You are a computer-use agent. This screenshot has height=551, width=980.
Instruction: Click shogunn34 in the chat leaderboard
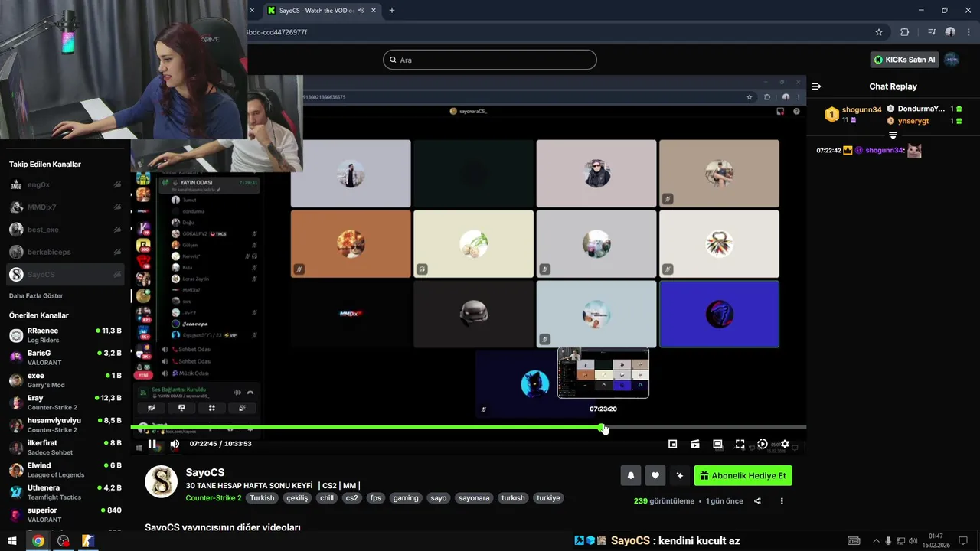point(862,110)
